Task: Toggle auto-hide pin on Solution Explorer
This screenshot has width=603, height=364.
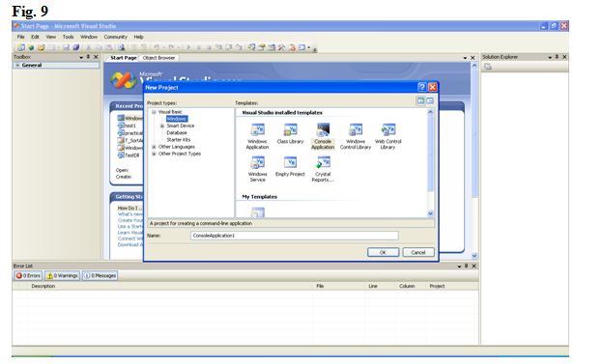Action: pos(557,57)
